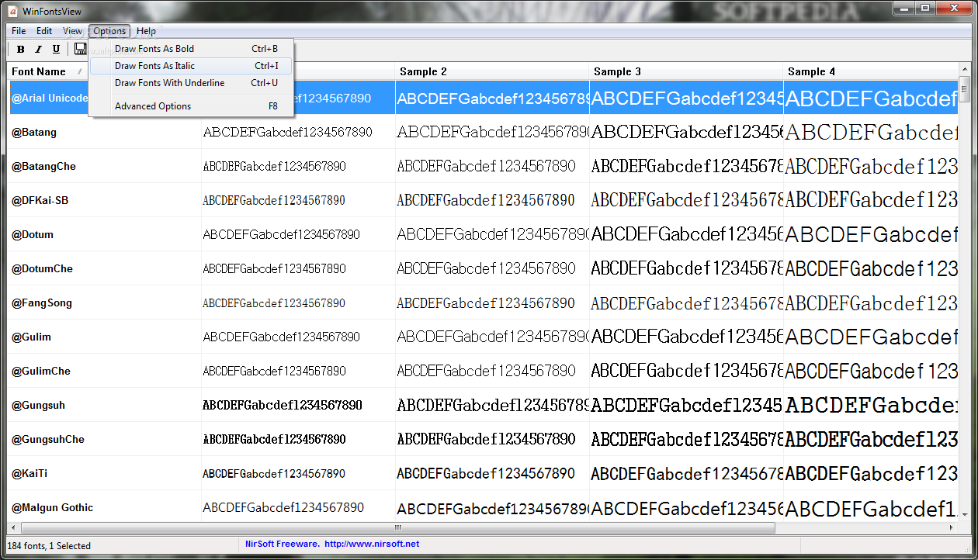Click the Sample 2 cell for @Batang
This screenshot has width=978, height=560.
pos(492,132)
